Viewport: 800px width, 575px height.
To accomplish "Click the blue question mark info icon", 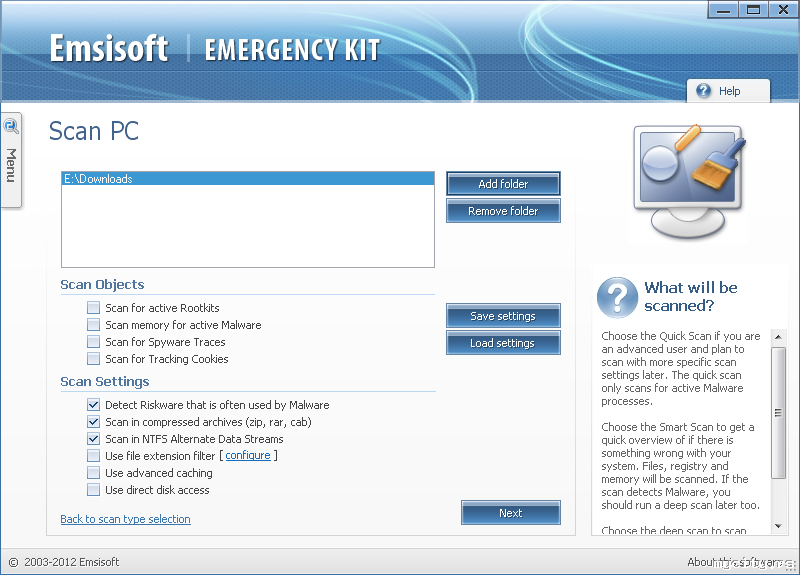I will [617, 298].
